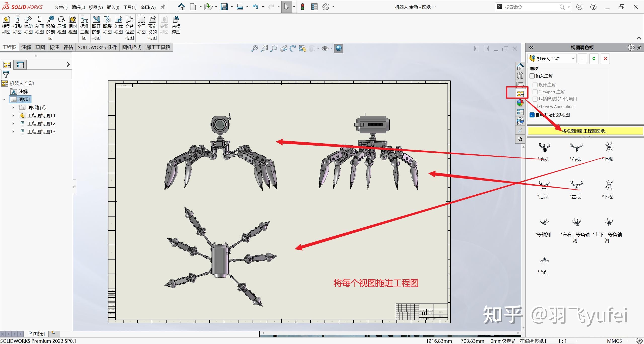Image resolution: width=644 pixels, height=344 pixels.
Task: Click the Standard 3 View (标准三视图) tool
Action: (x=85, y=28)
